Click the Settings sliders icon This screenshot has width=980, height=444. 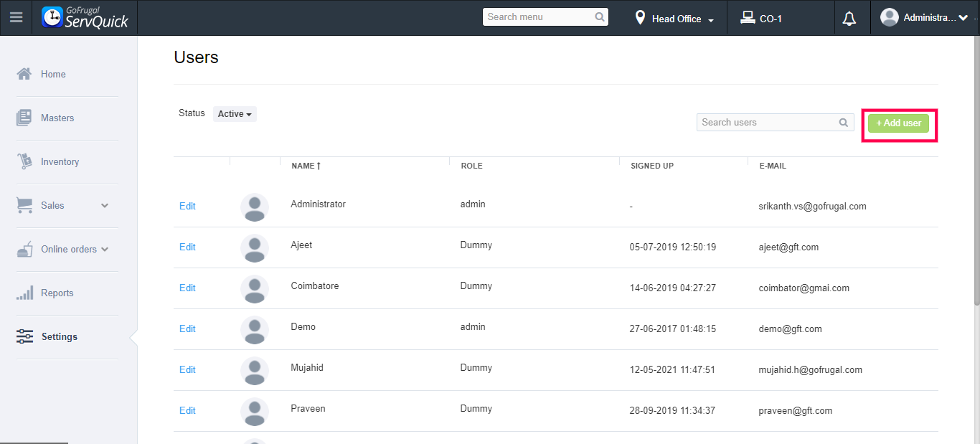[x=24, y=336]
